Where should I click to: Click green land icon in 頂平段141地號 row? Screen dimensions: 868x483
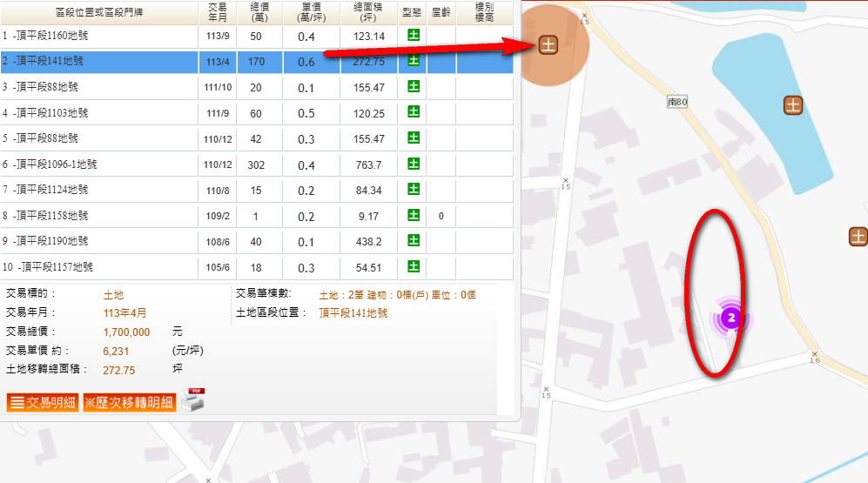click(x=414, y=61)
